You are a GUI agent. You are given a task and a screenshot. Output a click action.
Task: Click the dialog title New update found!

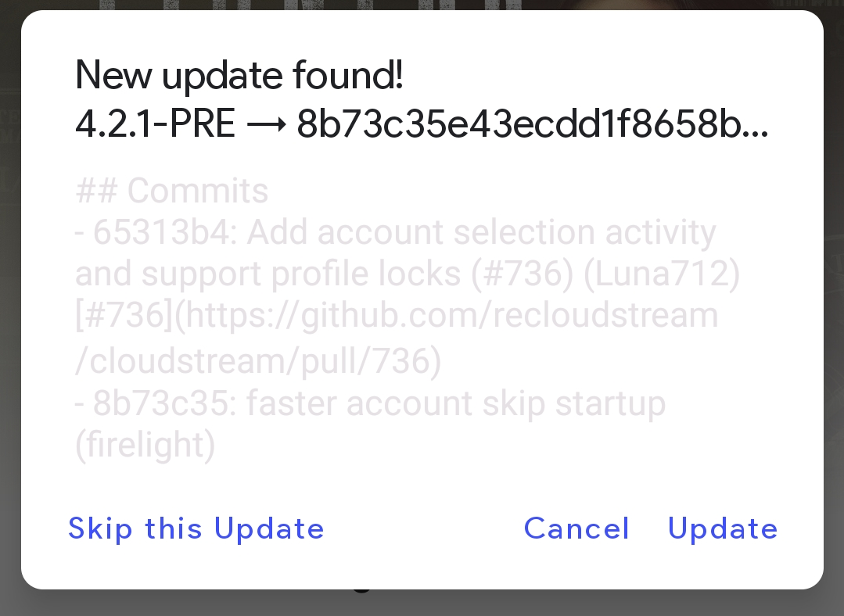pyautogui.click(x=238, y=75)
